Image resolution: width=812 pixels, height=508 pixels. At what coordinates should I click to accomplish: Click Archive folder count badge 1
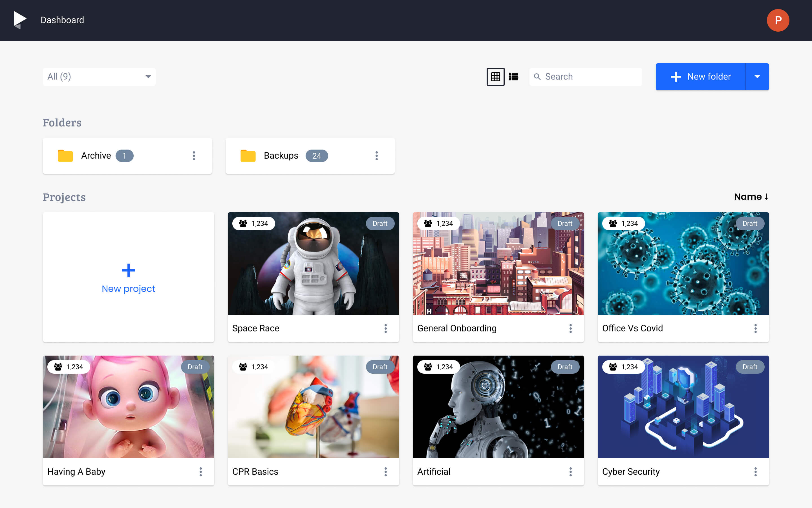(x=125, y=156)
